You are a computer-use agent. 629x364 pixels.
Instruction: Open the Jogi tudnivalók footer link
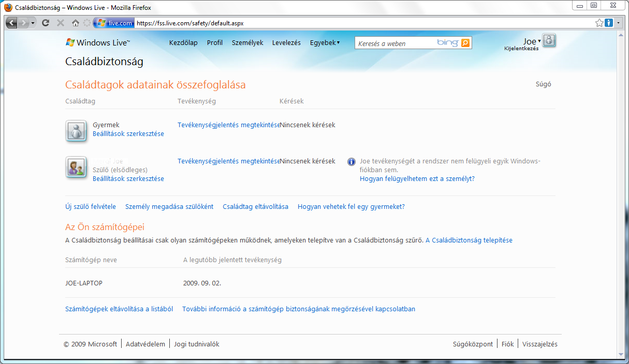point(197,344)
